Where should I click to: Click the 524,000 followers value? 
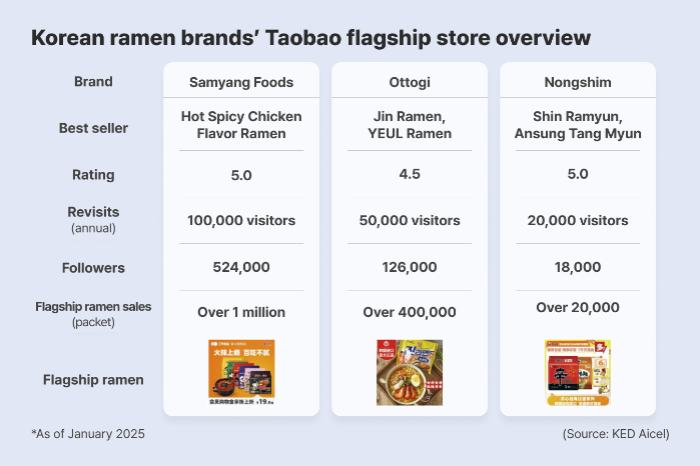tap(241, 267)
